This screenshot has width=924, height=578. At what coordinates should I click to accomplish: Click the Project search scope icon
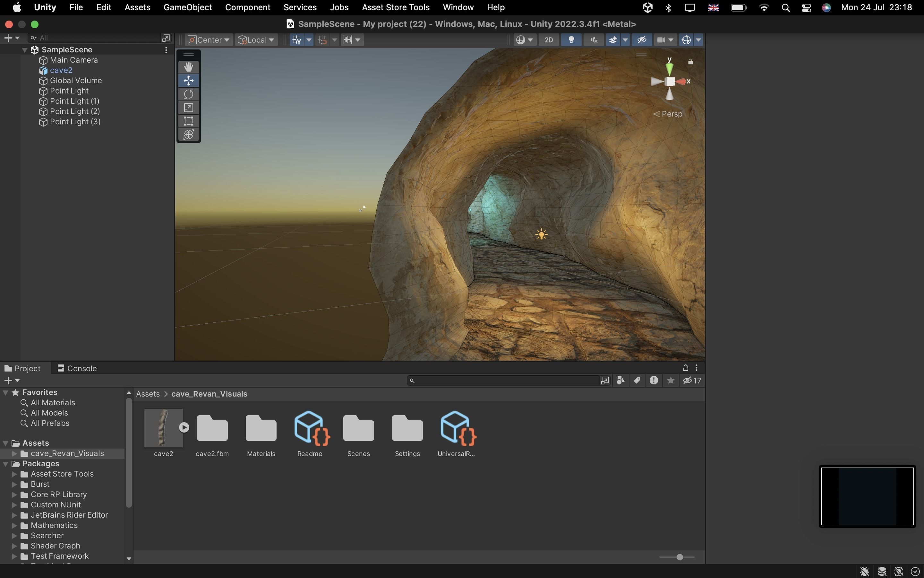(x=605, y=381)
